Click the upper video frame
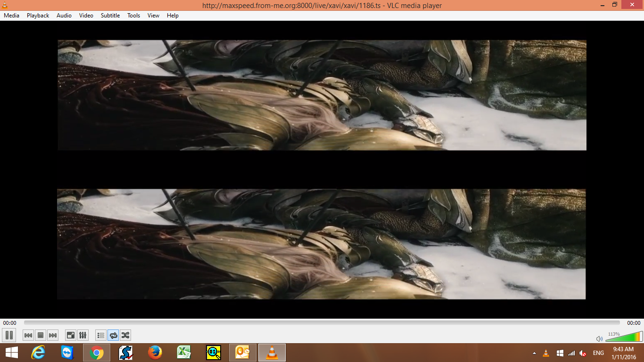Image resolution: width=644 pixels, height=362 pixels. coord(322,95)
